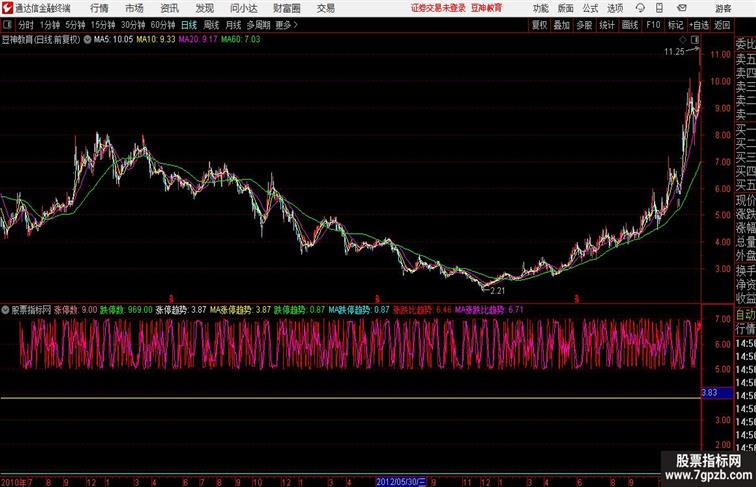756x487 pixels.
Task: Click the 多股 multi-stock button
Action: (x=584, y=25)
